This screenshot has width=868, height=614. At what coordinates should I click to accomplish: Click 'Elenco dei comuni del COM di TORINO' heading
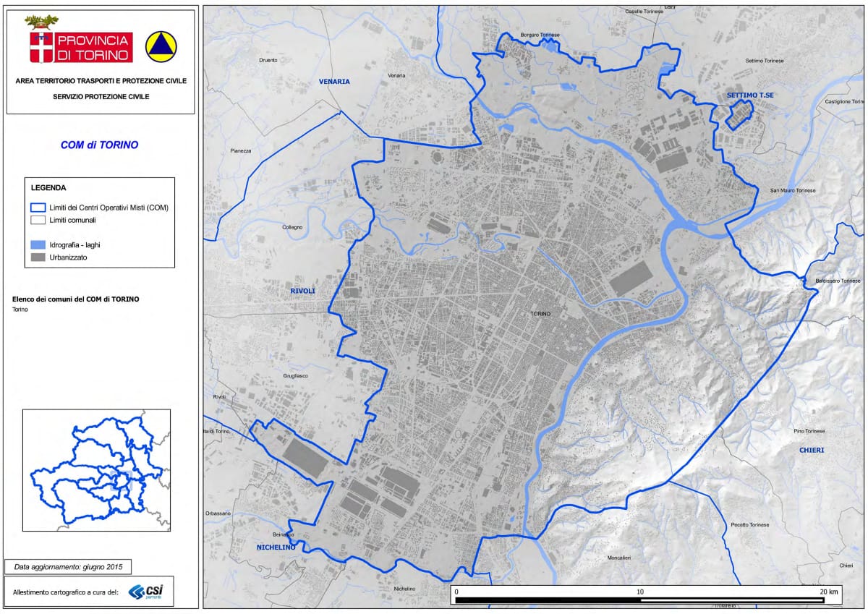point(76,299)
